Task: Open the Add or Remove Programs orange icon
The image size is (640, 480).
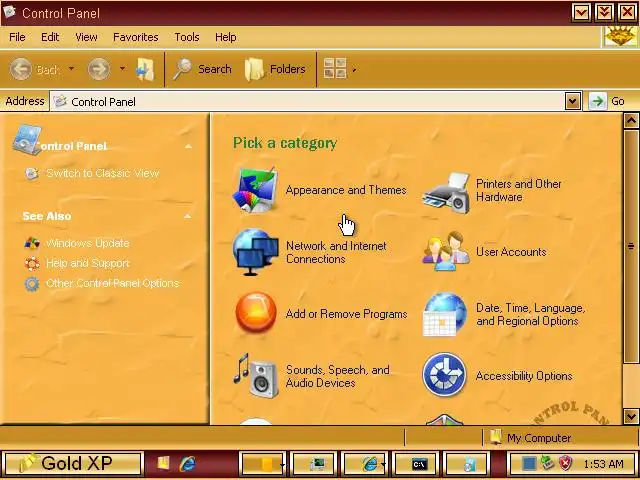Action: 256,313
